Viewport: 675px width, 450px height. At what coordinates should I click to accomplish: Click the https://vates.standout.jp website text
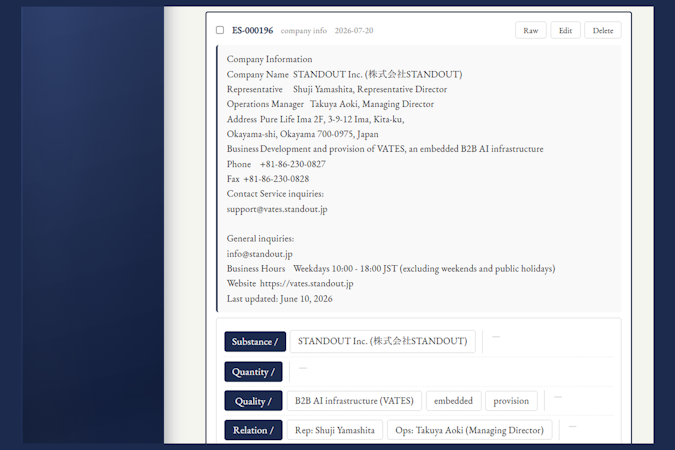click(x=307, y=284)
